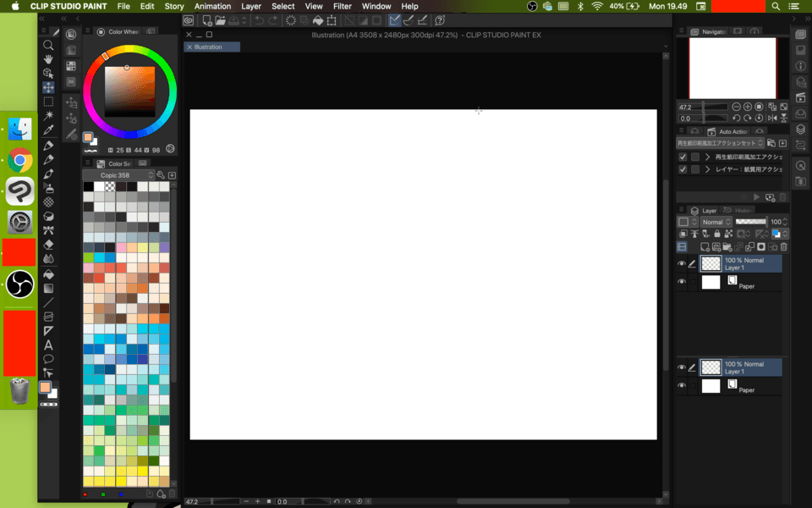Expand the second auto action entry
This screenshot has height=508, width=812.
(x=707, y=169)
